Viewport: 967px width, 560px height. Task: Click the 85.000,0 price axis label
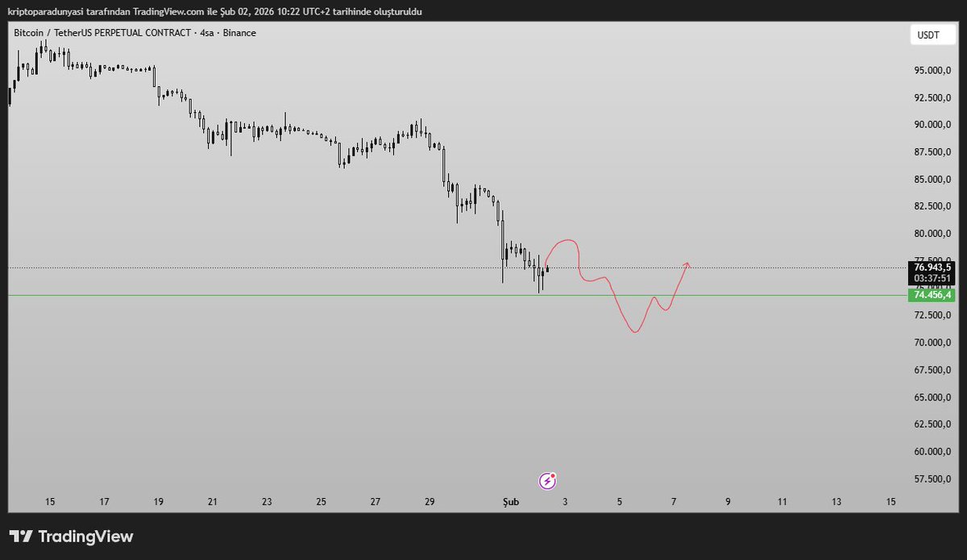tap(932, 180)
